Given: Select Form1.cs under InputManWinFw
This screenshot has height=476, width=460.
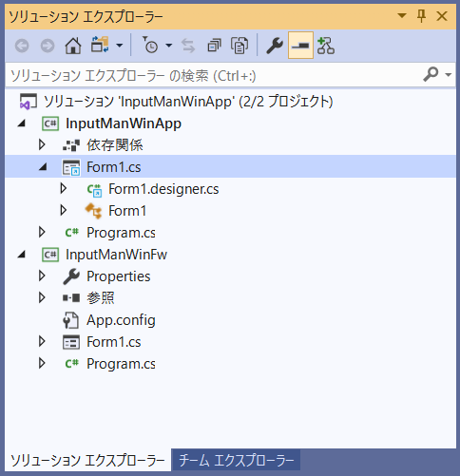Looking at the screenshot, I should click(114, 342).
